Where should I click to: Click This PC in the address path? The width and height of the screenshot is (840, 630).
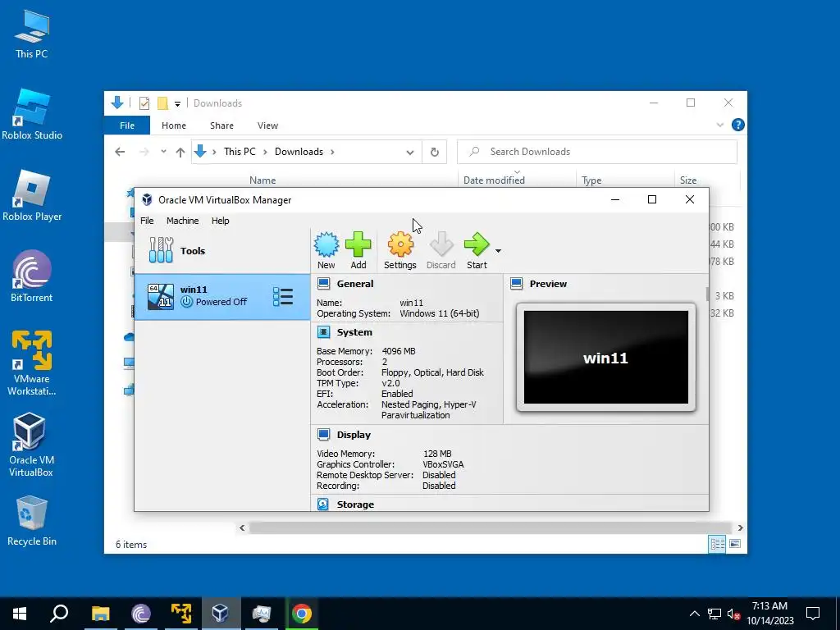[x=240, y=152]
